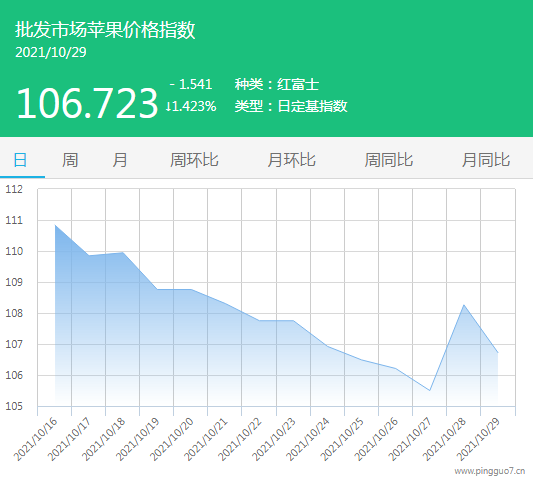This screenshot has height=480, width=533.
Task: Click the date 2021/10/29 in the header
Action: [51, 52]
